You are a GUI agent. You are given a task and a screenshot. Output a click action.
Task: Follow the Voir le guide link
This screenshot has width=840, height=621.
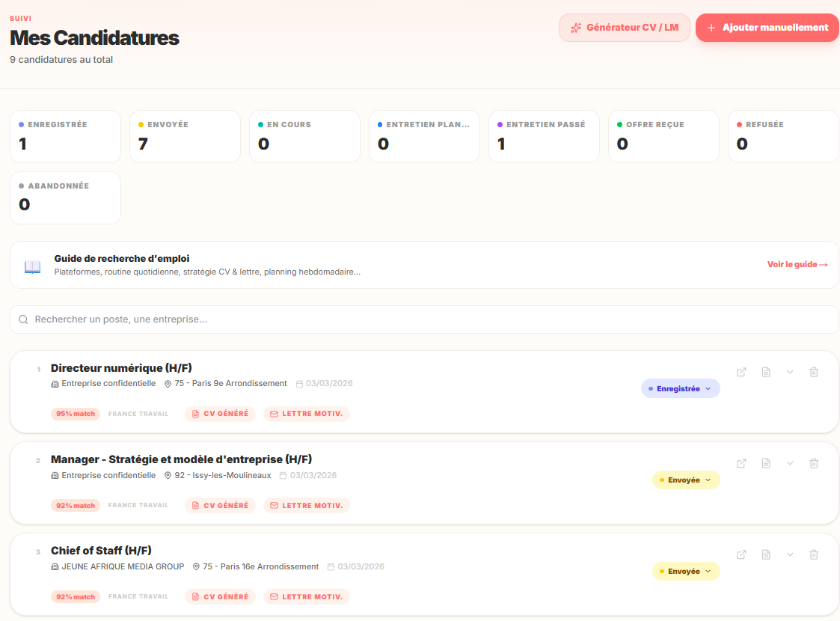(x=797, y=264)
